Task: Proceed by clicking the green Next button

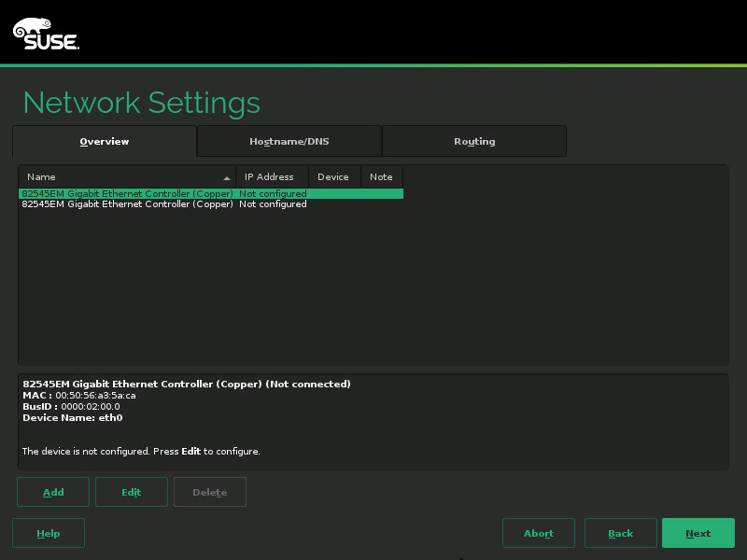Action: (x=698, y=533)
